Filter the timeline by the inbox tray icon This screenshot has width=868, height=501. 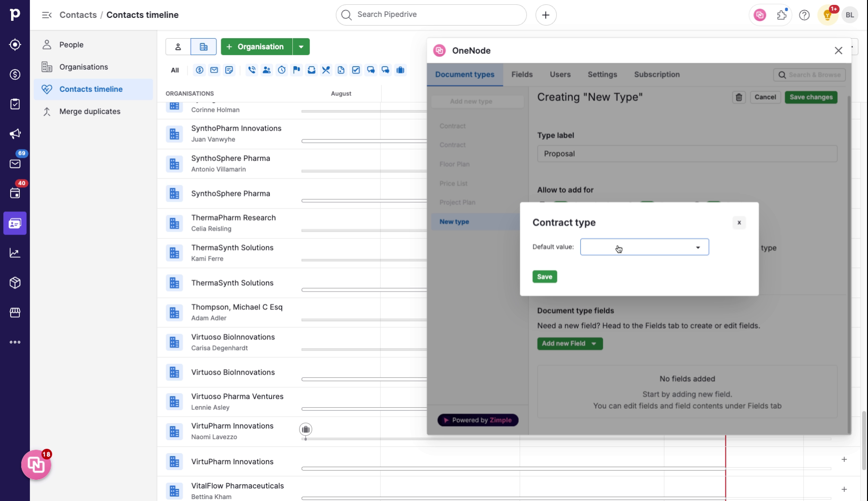click(x=312, y=70)
